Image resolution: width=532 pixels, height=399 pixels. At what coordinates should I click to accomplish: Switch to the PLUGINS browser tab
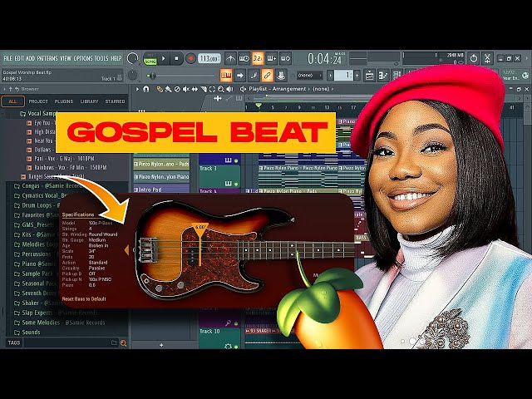pyautogui.click(x=64, y=101)
